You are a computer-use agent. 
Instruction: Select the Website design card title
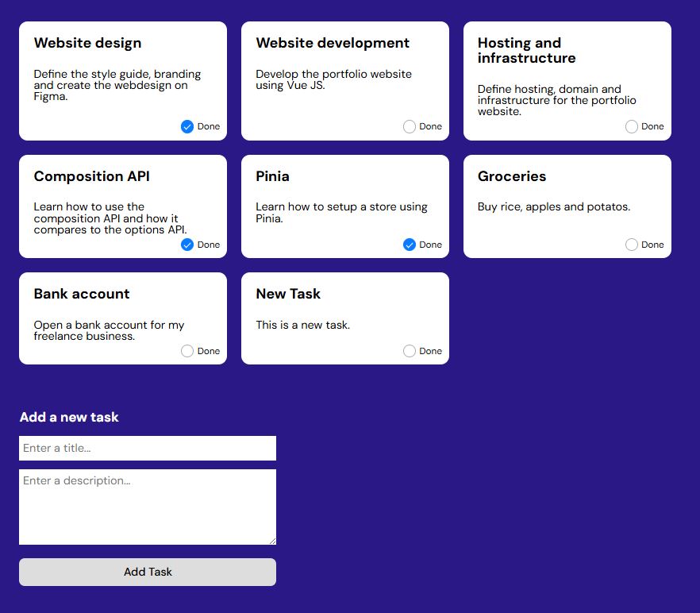click(87, 43)
